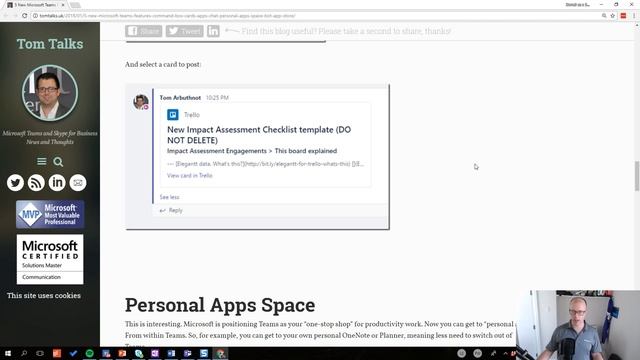Click the webcam video overlay
The image size is (640, 360).
[x=578, y=325]
